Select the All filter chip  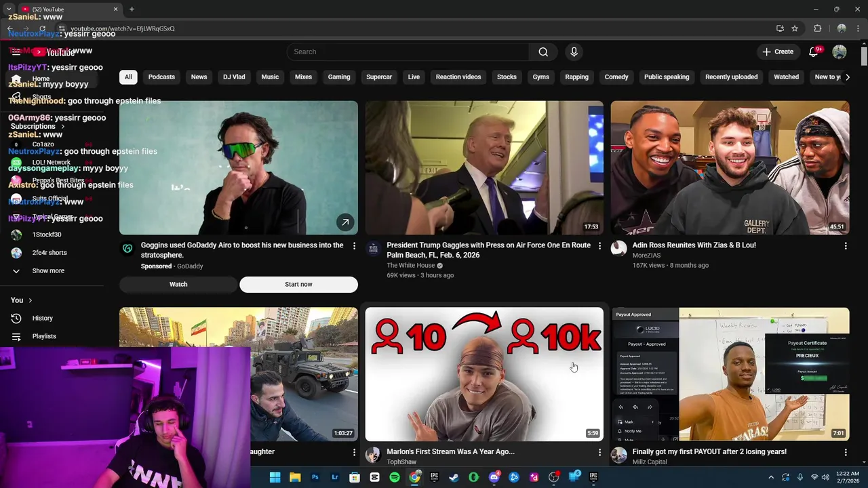tap(128, 77)
